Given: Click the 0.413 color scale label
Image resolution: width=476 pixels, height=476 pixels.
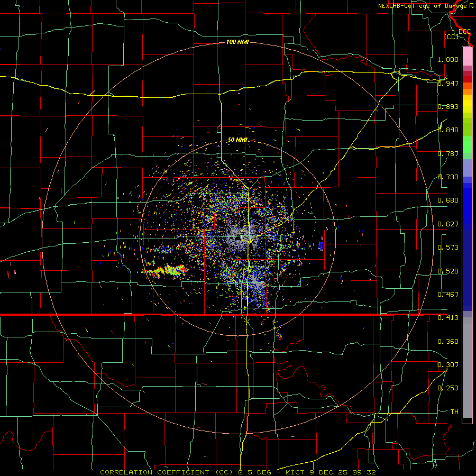Looking at the screenshot, I should coord(448,318).
